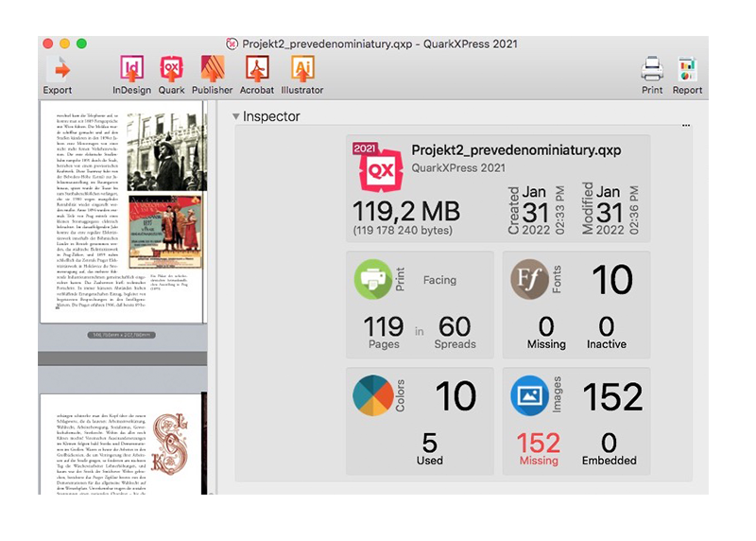Click the Acrobat PDF icon
Image resolution: width=756 pixels, height=541 pixels.
tap(257, 69)
